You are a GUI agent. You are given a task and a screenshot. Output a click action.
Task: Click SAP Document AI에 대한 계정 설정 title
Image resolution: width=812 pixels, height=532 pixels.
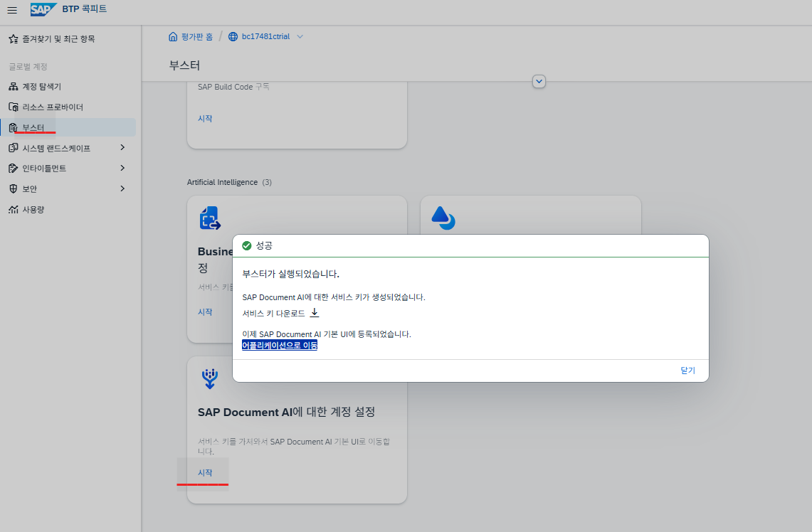(286, 412)
